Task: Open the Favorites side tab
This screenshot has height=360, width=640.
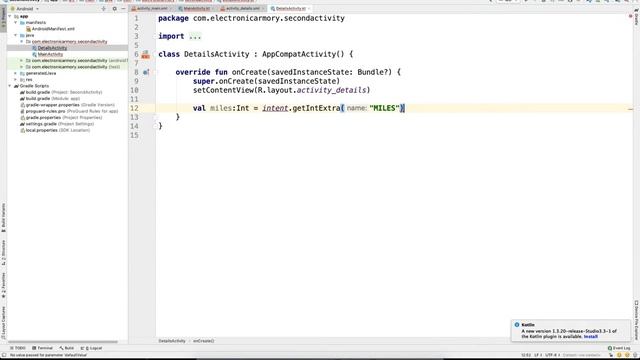Action: coord(3,285)
